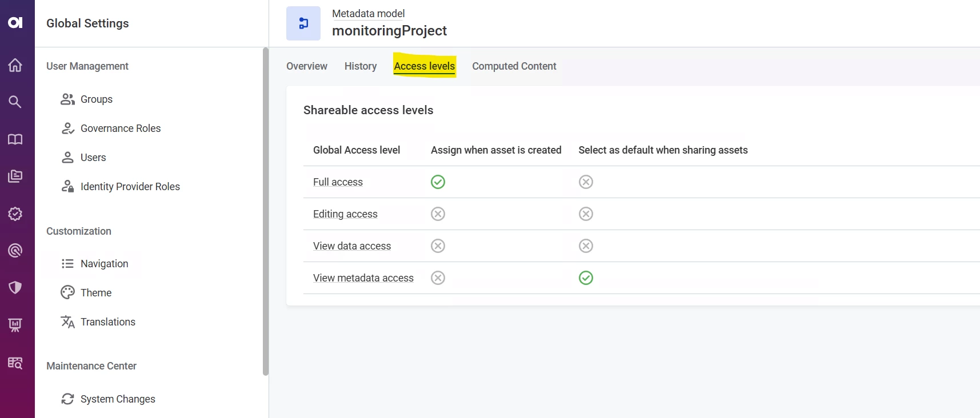Click the Metadata model breadcrumb link
The image size is (980, 418).
click(368, 14)
